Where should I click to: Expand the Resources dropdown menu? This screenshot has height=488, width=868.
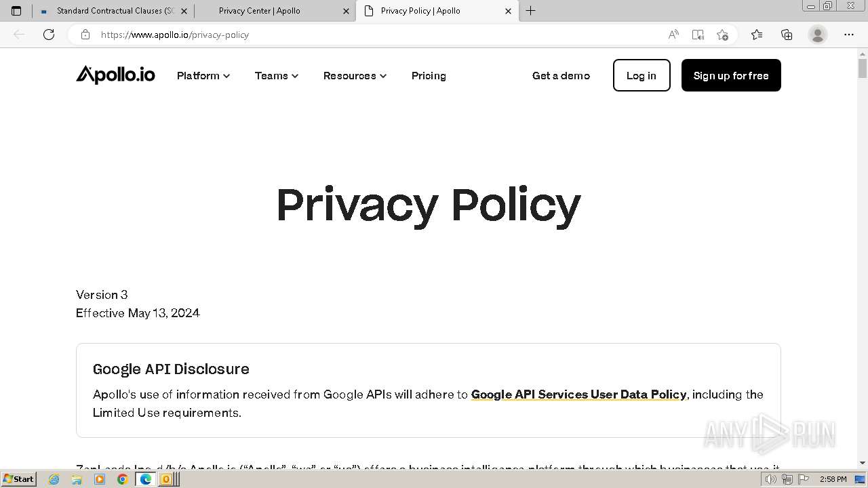coord(355,75)
